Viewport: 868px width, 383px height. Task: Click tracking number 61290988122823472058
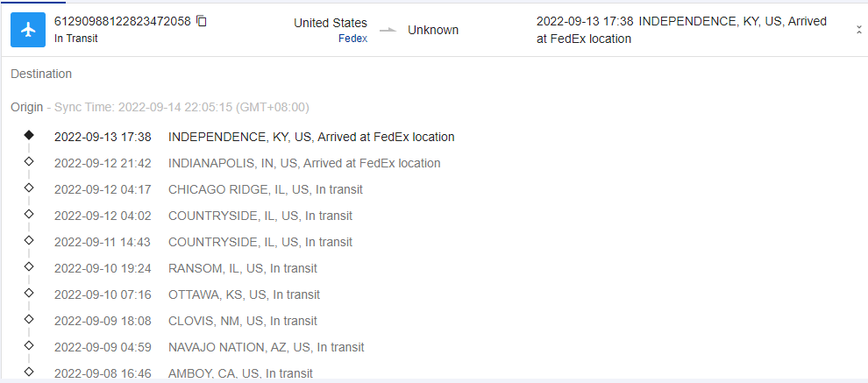122,21
